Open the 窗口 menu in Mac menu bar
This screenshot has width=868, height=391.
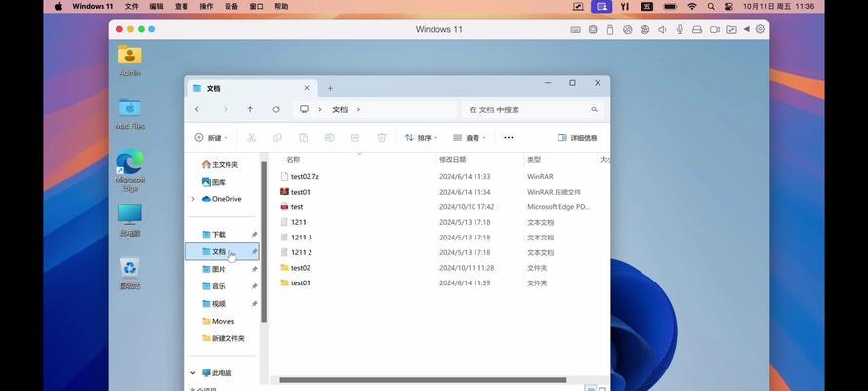pos(257,6)
